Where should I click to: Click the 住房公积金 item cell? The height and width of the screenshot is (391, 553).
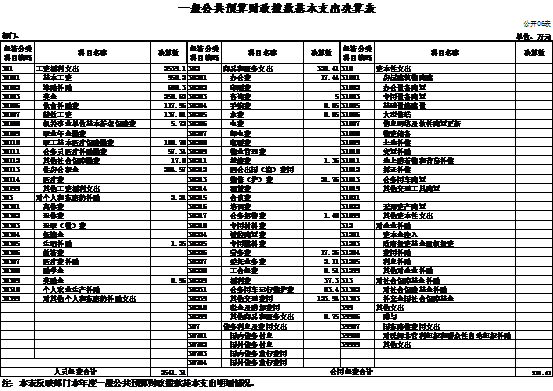93,170
